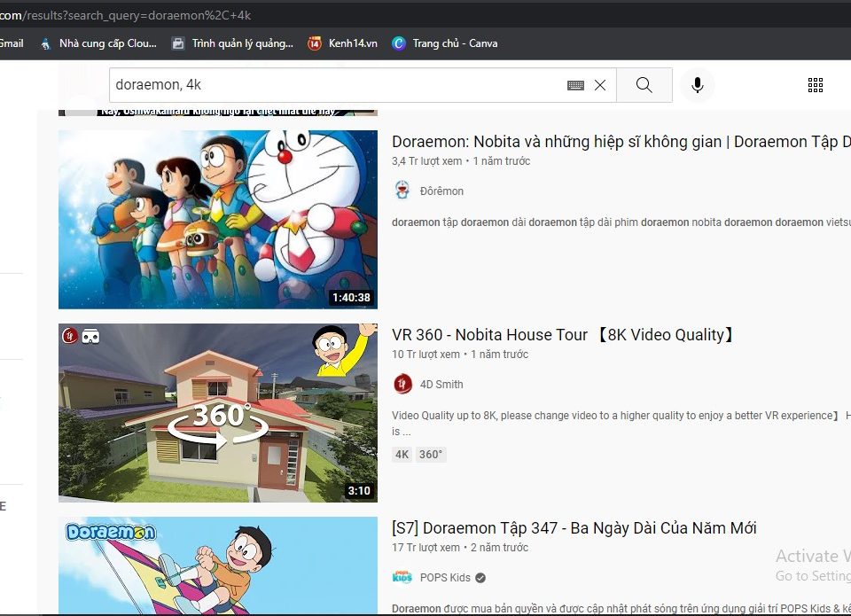
Task: Open the VR 360 house thumbnail
Action: click(x=218, y=412)
